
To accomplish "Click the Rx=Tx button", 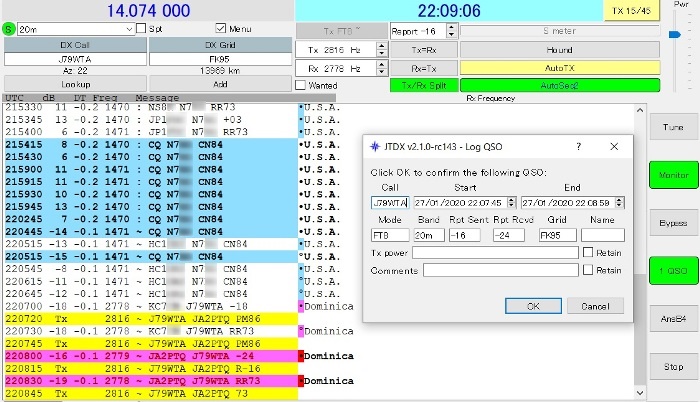I will click(424, 69).
